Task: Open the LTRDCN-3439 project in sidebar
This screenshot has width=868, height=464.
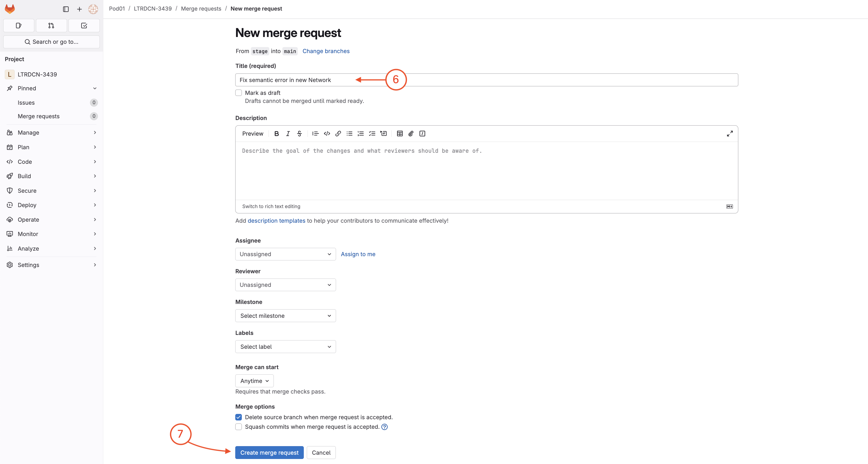Action: (51, 74)
